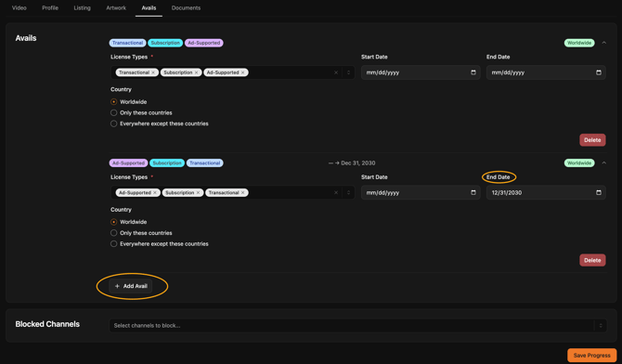The image size is (622, 364).
Task: Select Worldwide radio in second avail
Action: coord(114,222)
